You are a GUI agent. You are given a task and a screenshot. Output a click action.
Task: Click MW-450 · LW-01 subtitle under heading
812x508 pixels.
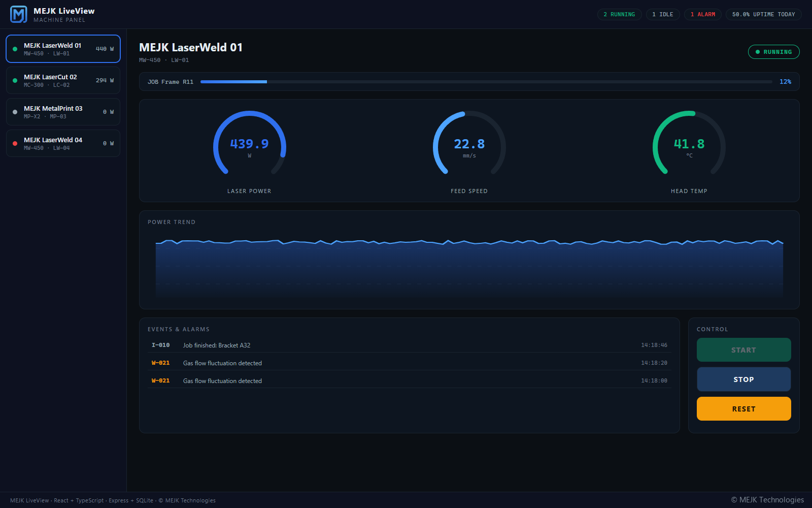coord(164,60)
